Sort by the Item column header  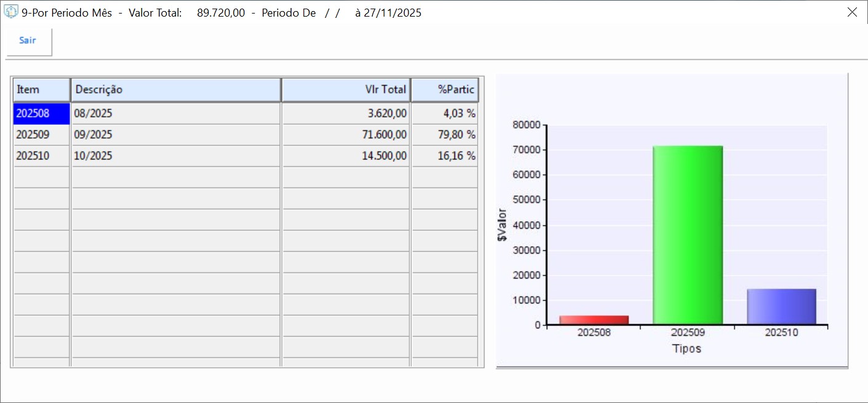pos(41,90)
